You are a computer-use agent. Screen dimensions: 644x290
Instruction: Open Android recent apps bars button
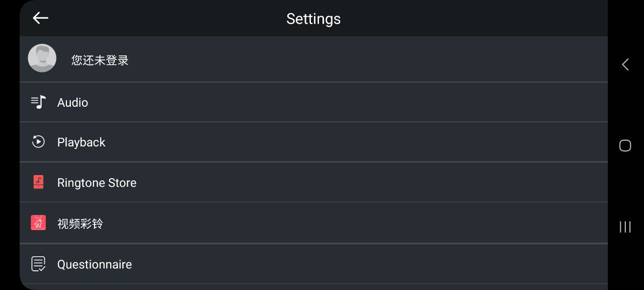625,227
